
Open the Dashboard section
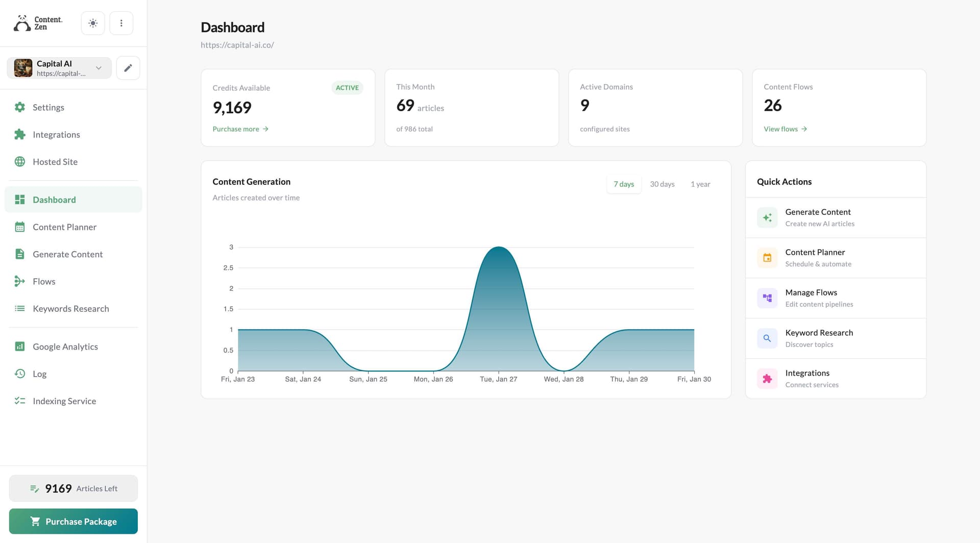[54, 200]
